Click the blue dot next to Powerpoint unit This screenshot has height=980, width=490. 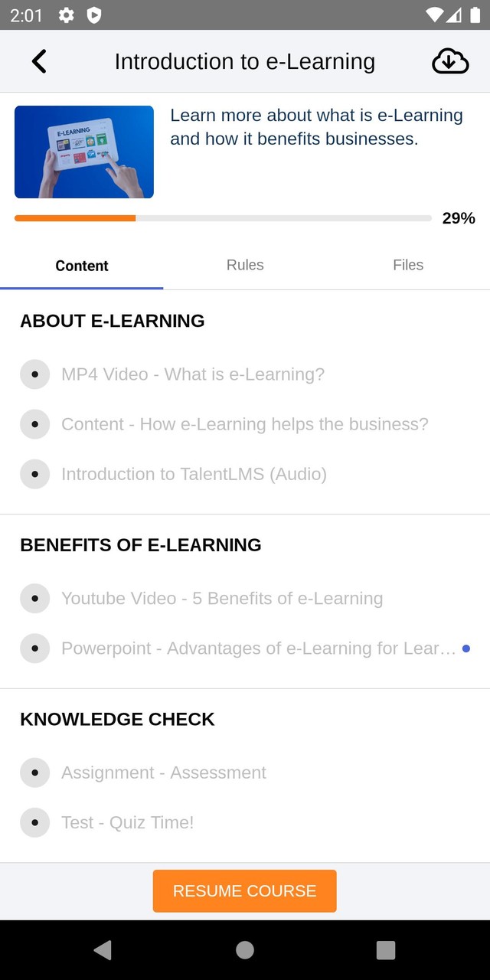click(x=466, y=648)
